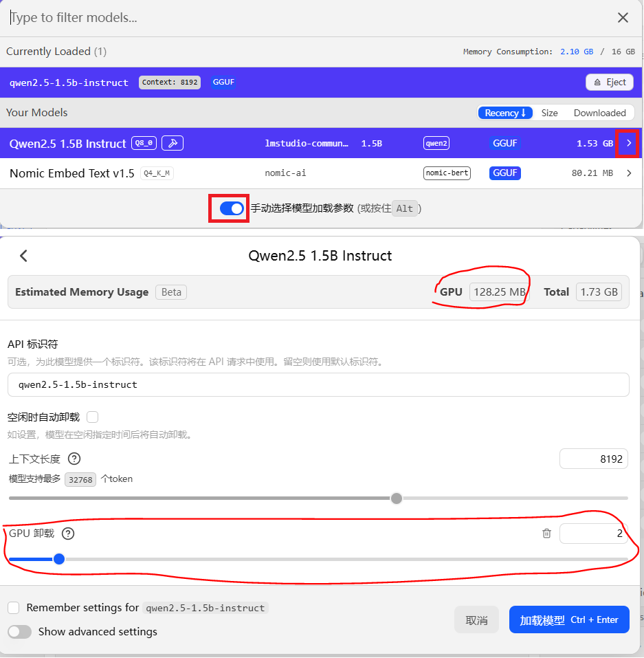Screen dimensions: 644x658
Task: Click the GPU 128.25 MB estimate
Action: coord(499,292)
